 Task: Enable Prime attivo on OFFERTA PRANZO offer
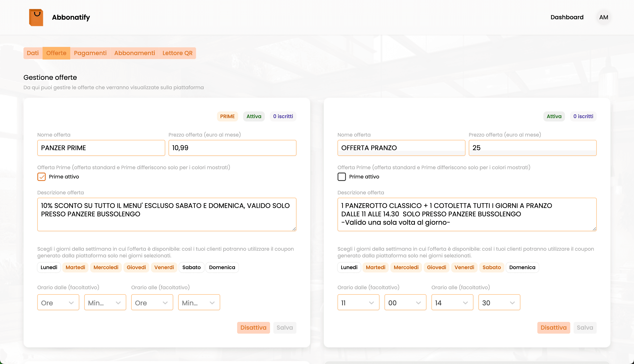point(341,177)
